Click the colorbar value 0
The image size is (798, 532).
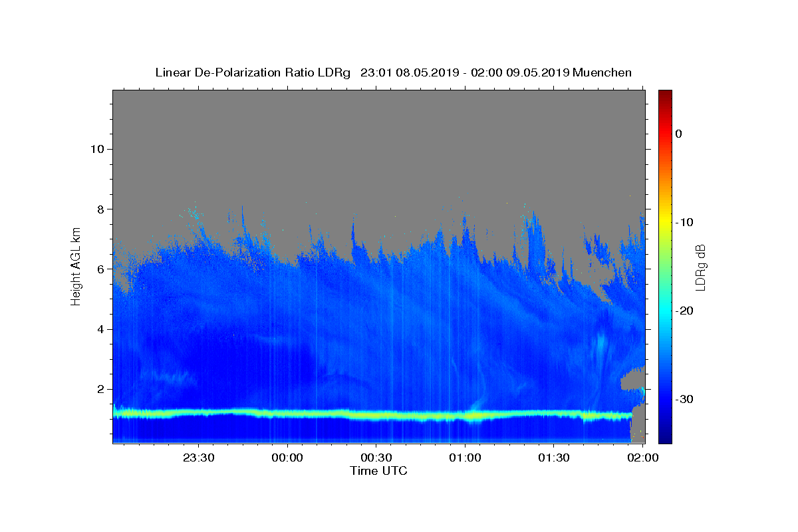coord(678,134)
